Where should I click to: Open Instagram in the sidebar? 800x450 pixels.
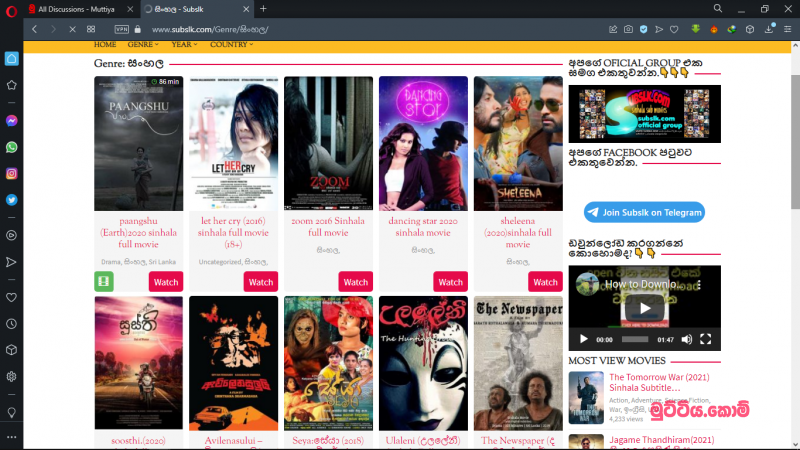pyautogui.click(x=11, y=174)
